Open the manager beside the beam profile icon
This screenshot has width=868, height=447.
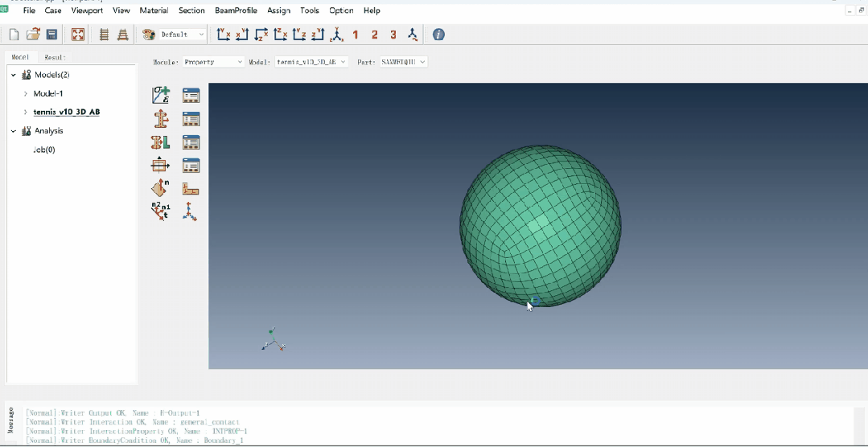(191, 166)
